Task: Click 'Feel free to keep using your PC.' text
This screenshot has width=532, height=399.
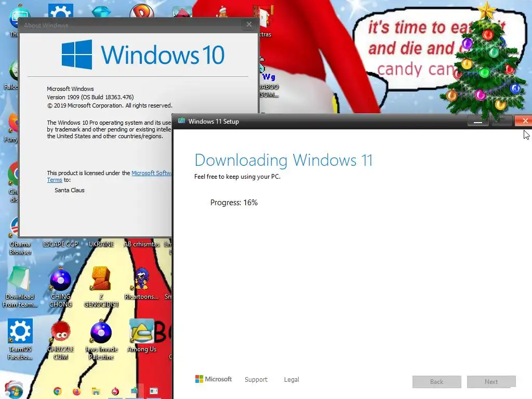Action: coord(237,177)
